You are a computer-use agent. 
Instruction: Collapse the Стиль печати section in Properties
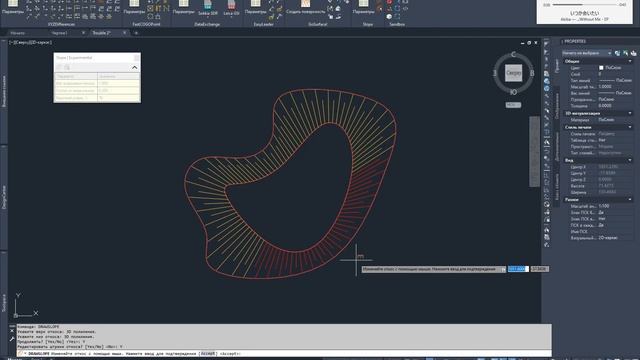pyautogui.click(x=630, y=127)
